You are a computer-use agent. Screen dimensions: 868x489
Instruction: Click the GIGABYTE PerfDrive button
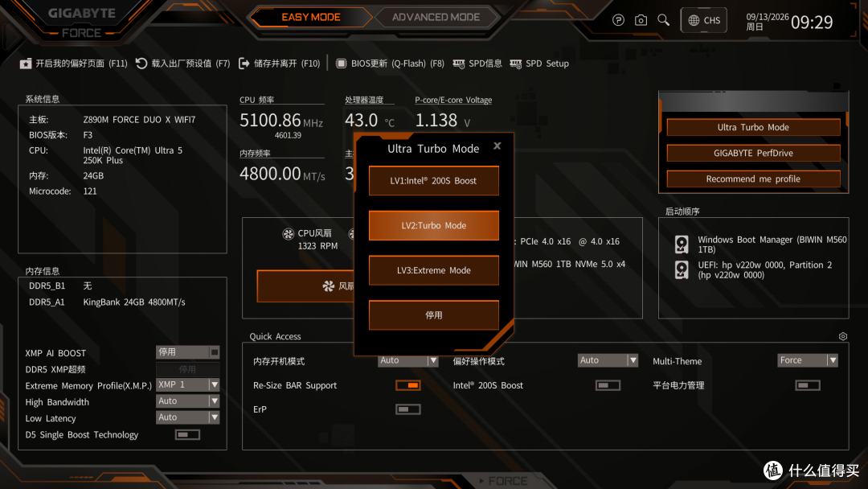coord(753,153)
